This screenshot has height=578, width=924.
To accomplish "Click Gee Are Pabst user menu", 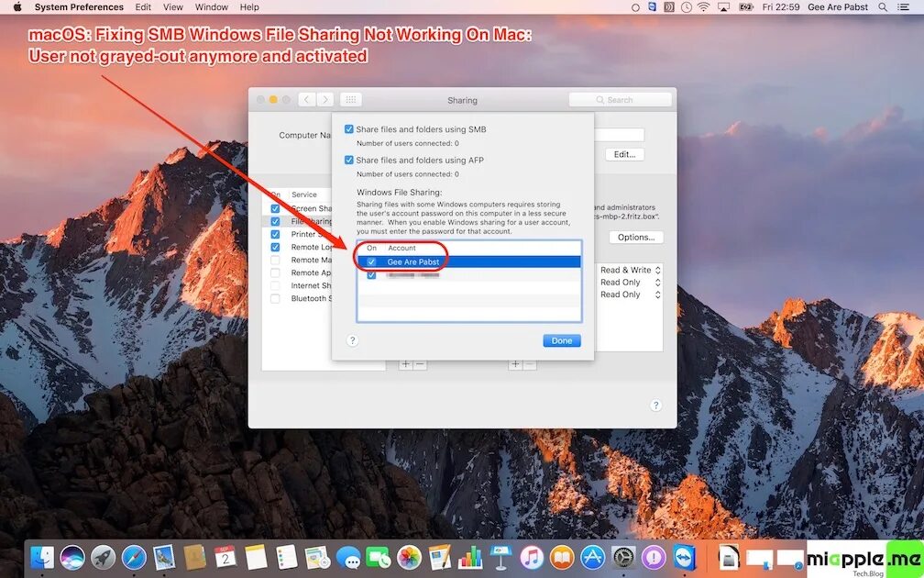I will click(x=839, y=7).
